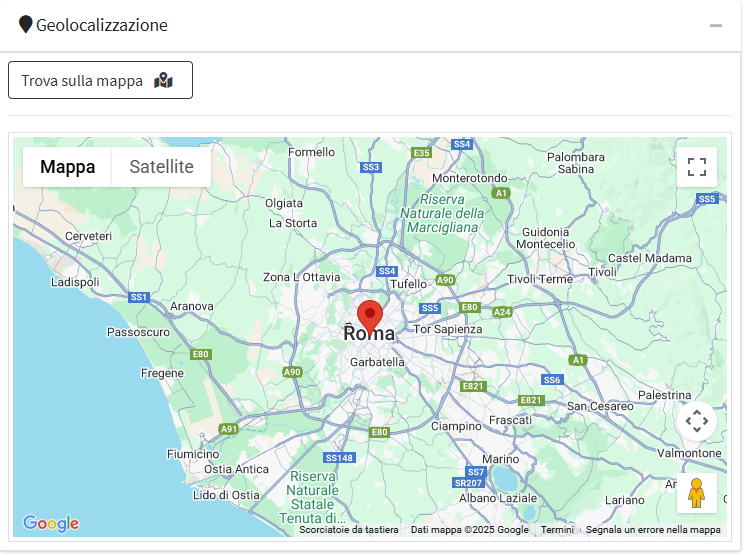Click Segnala un errore nella mappa

653,530
